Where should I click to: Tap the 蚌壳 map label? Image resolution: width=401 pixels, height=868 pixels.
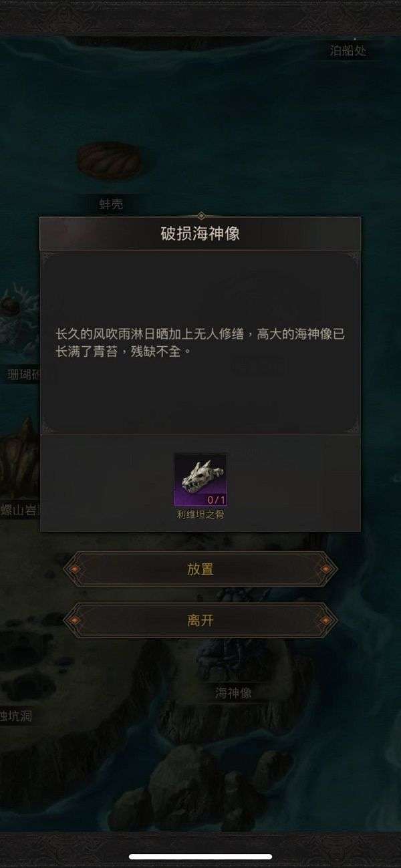click(x=111, y=204)
